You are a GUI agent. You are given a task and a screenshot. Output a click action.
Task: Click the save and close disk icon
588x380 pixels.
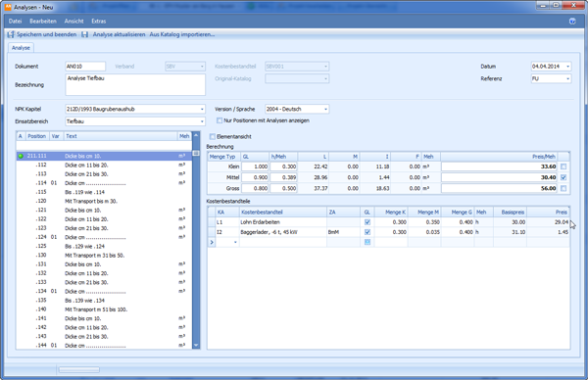pyautogui.click(x=11, y=34)
